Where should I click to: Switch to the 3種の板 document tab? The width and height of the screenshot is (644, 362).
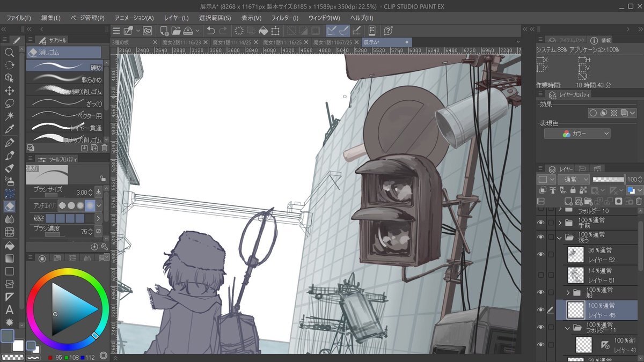point(122,42)
